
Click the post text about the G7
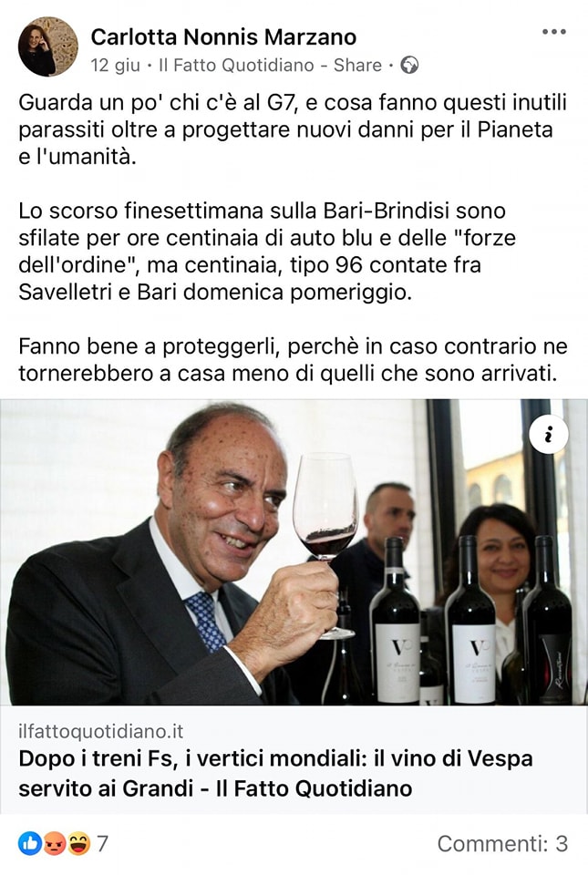293,129
